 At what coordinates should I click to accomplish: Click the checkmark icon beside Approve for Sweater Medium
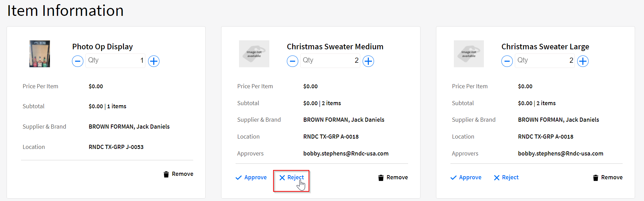[x=239, y=177]
